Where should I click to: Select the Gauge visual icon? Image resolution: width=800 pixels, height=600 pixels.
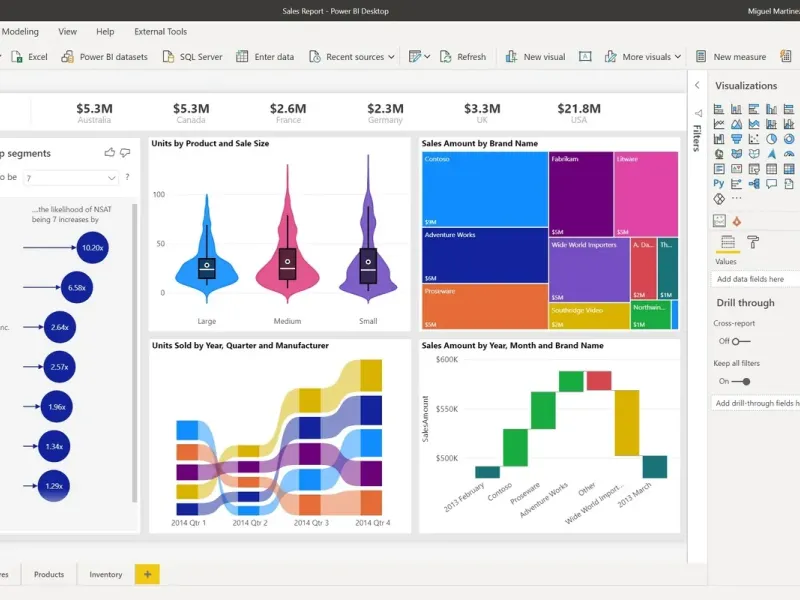[789, 154]
